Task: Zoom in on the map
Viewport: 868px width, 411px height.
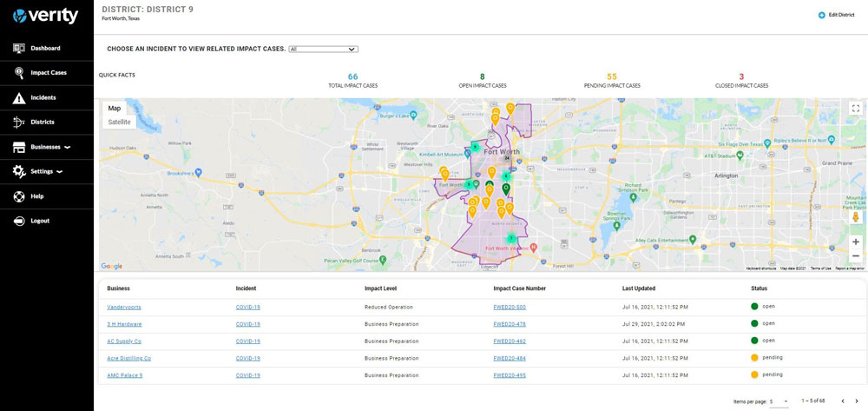Action: (855, 242)
